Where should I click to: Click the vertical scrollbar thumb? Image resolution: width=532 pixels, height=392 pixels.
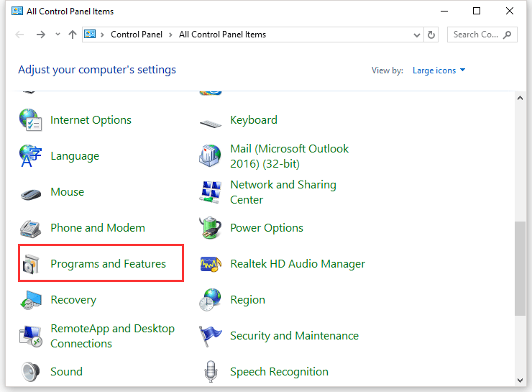pos(520,268)
